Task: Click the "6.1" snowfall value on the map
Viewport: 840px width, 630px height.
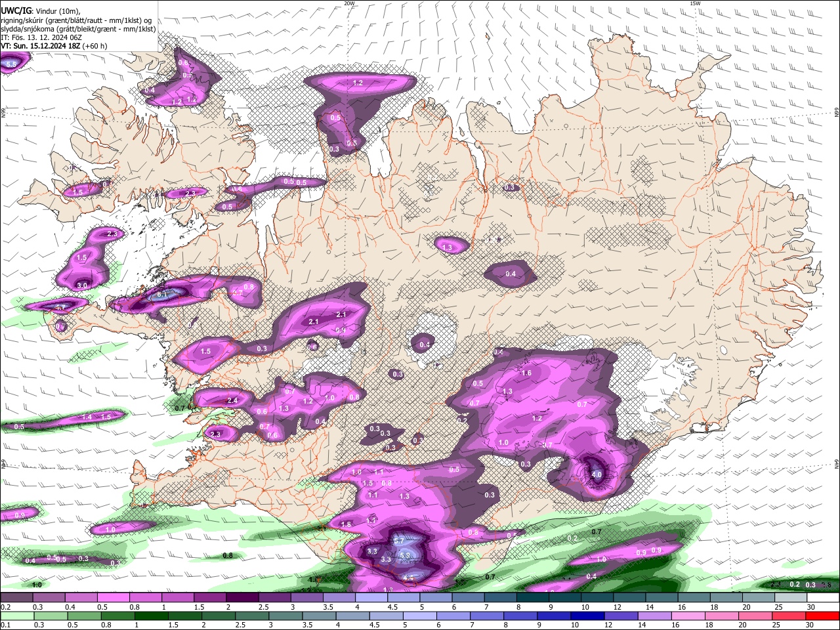Action: click(163, 295)
